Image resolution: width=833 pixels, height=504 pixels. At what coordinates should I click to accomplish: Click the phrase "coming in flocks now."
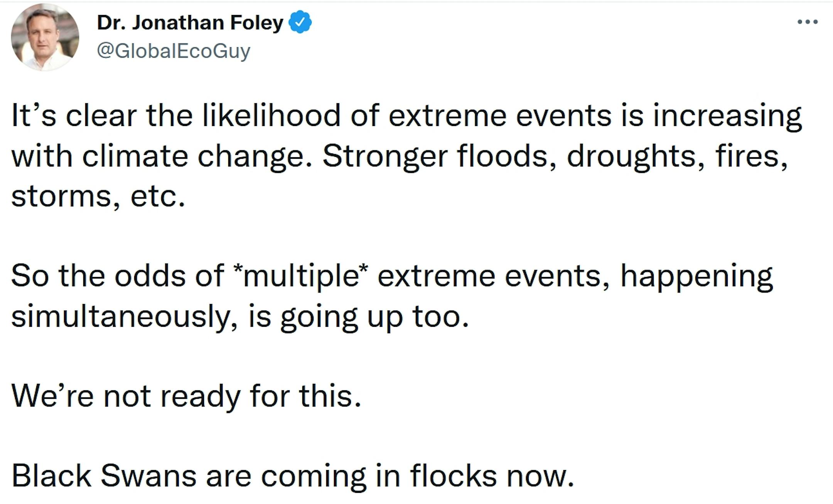(418, 476)
